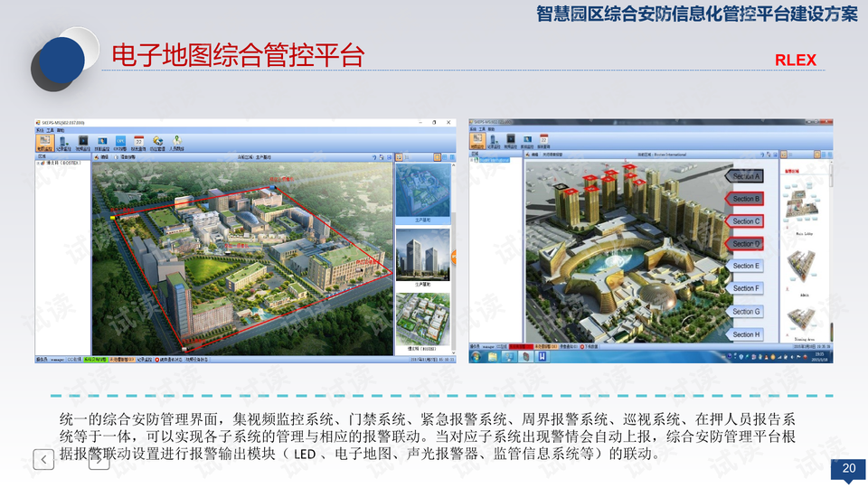This screenshot has width=868, height=488.
Task: Open the first menu in left window menu bar
Action: [x=39, y=130]
